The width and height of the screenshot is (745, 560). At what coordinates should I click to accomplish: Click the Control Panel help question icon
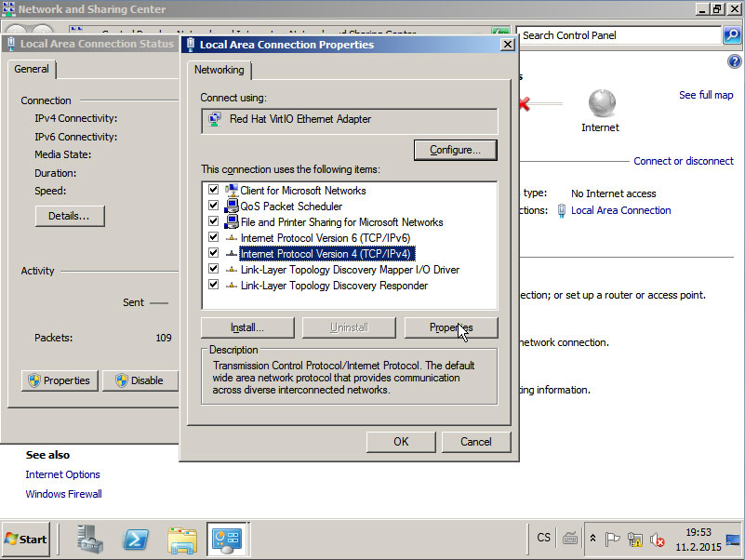coord(734,62)
